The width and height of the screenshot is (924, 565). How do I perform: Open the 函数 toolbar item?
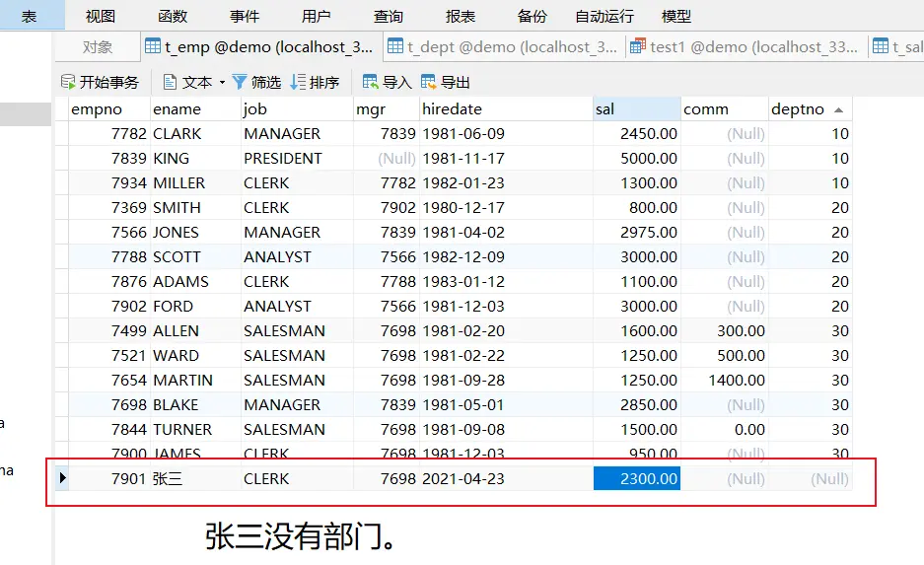pos(172,16)
